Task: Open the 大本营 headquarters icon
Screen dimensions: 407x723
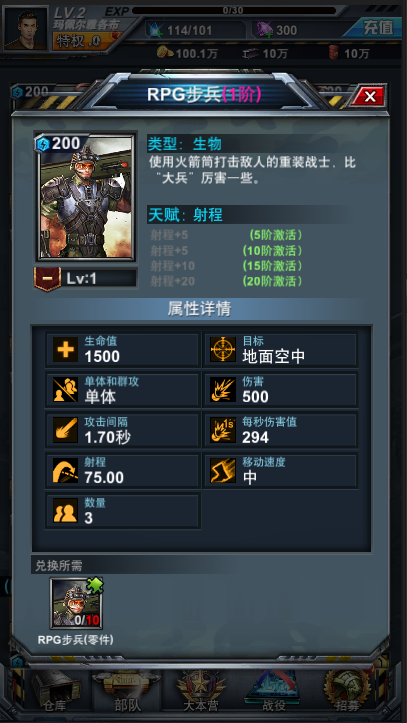Action: pos(201,692)
